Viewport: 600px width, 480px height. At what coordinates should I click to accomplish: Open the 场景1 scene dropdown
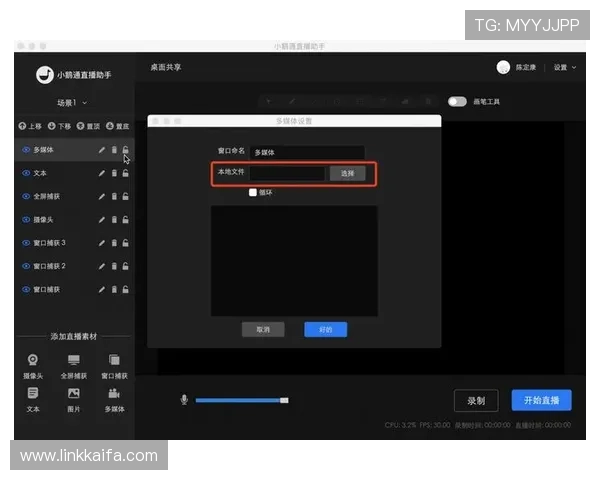click(73, 103)
